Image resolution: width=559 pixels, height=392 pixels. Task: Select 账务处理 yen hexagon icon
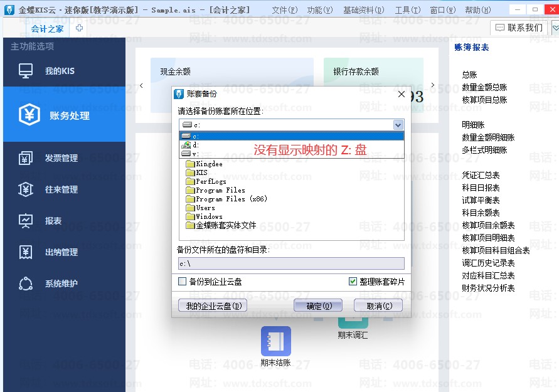pyautogui.click(x=29, y=114)
